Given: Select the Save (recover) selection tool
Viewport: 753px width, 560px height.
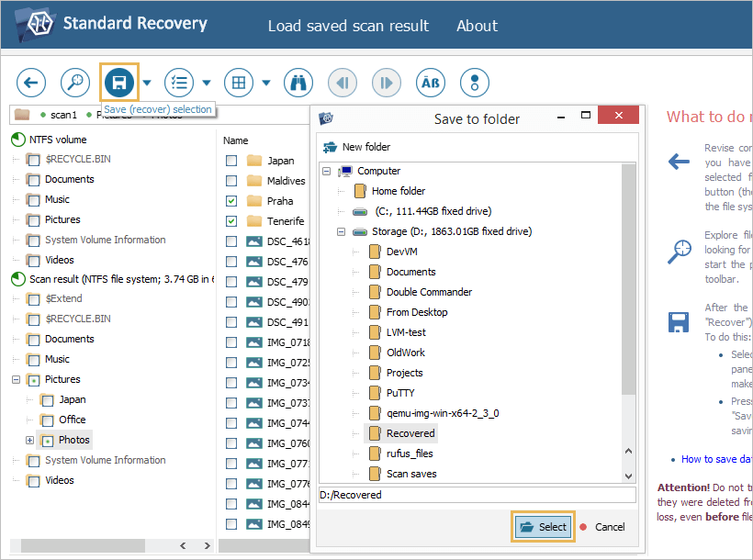Looking at the screenshot, I should 119,83.
